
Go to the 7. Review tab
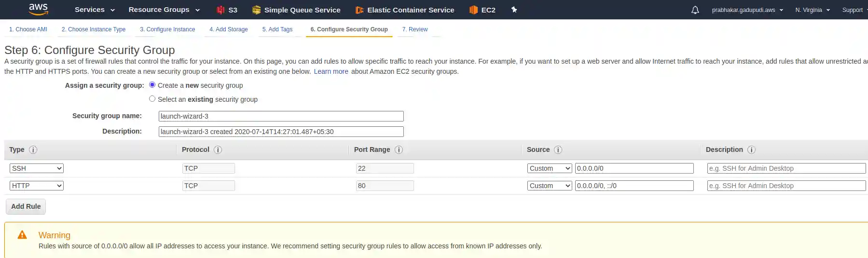point(415,29)
